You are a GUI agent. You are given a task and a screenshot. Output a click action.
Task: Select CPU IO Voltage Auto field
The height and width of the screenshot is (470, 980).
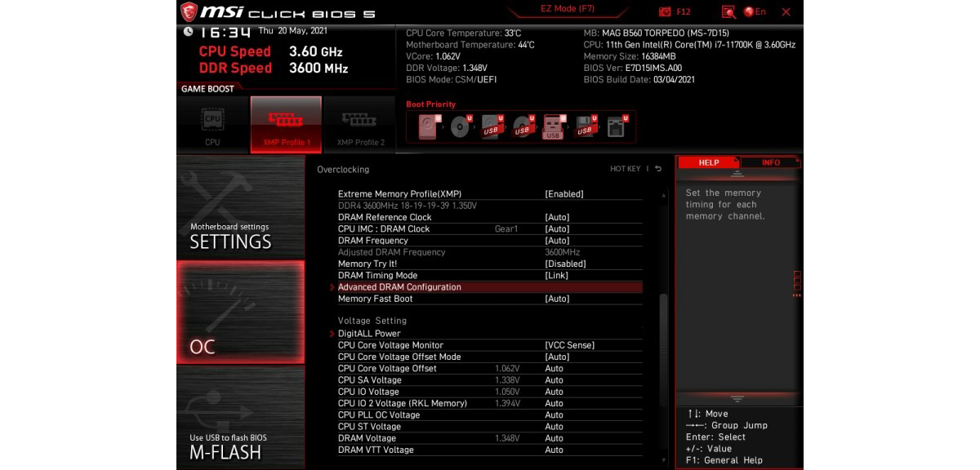pyautogui.click(x=554, y=392)
